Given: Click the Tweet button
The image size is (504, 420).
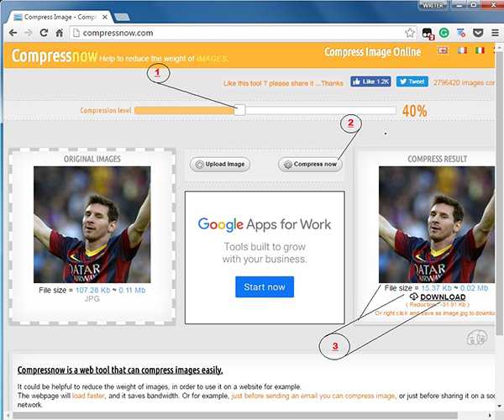Looking at the screenshot, I should [412, 81].
